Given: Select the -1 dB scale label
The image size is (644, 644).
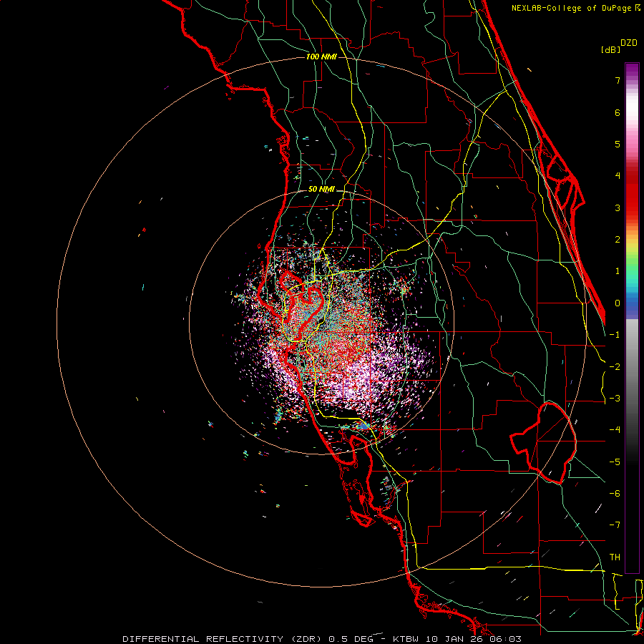Looking at the screenshot, I should (x=615, y=335).
